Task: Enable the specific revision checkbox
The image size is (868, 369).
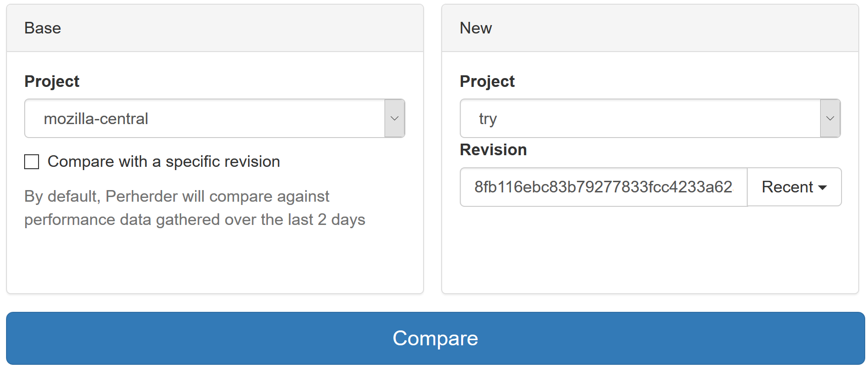Action: tap(32, 162)
